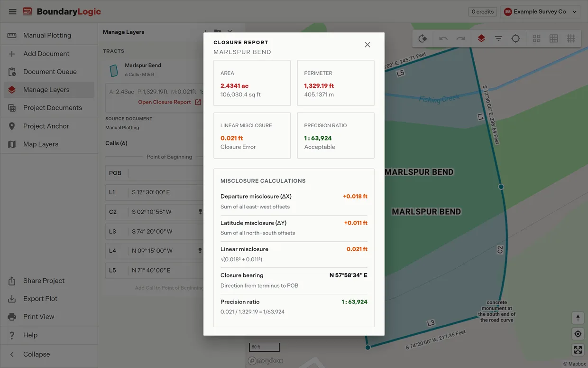Click the Departure misclosure value +0.018 ft
The height and width of the screenshot is (368, 588).
[355, 197]
